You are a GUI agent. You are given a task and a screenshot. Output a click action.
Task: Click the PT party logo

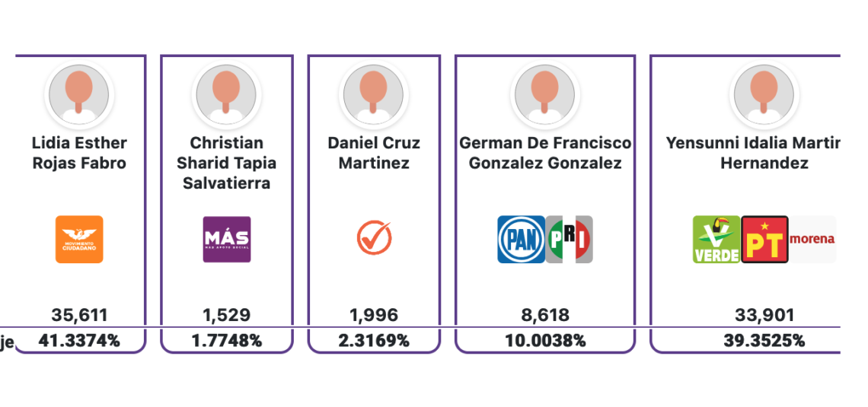(x=764, y=240)
